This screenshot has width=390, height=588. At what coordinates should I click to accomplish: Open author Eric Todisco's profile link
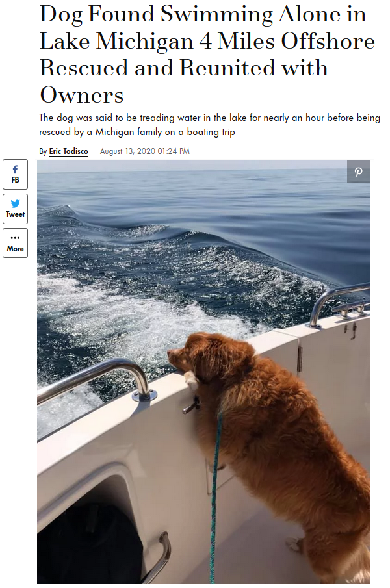69,151
